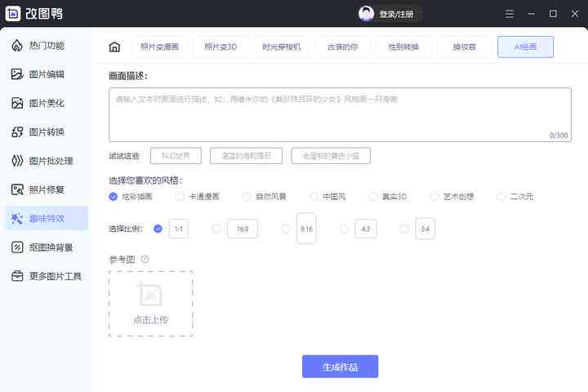Click the 生成作品 generate button

tap(340, 367)
